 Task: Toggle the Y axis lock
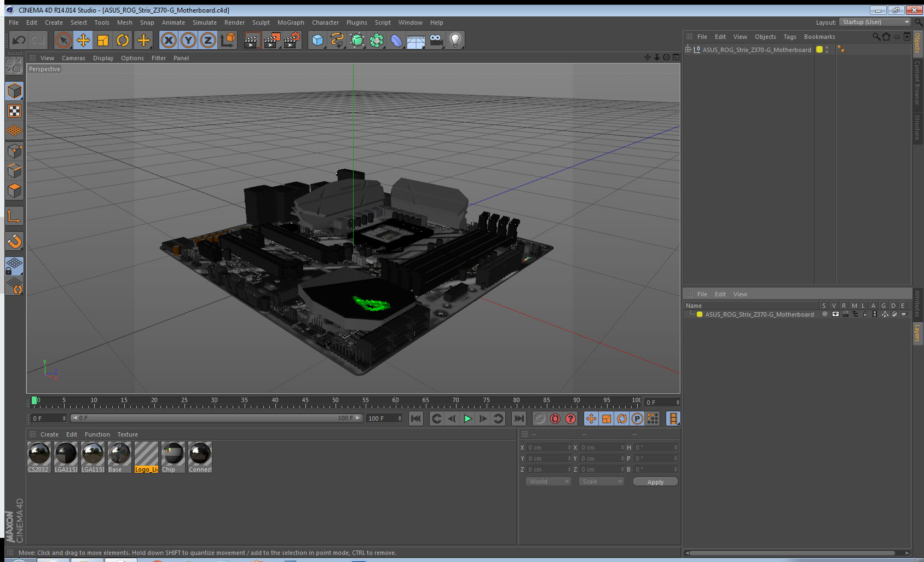click(x=188, y=40)
